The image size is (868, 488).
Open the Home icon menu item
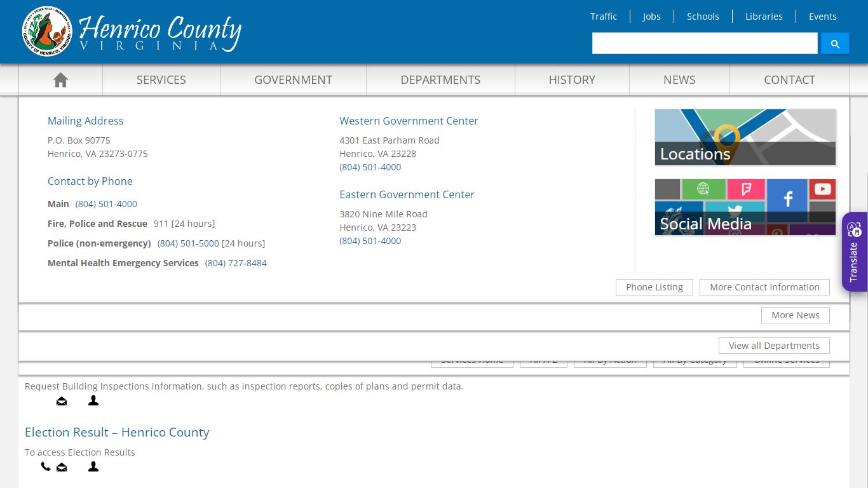pos(60,79)
